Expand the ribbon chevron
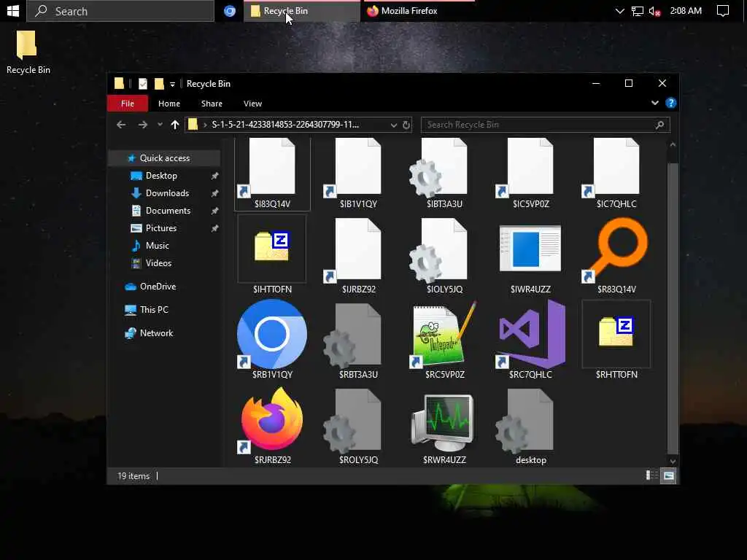747x560 pixels. (654, 103)
